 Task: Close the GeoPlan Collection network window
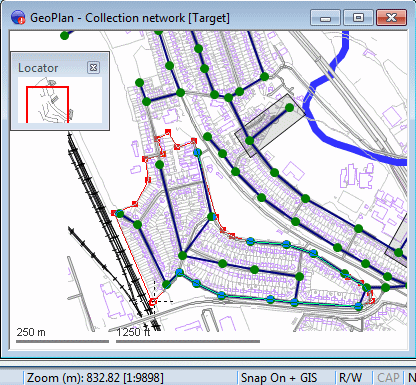pyautogui.click(x=391, y=17)
